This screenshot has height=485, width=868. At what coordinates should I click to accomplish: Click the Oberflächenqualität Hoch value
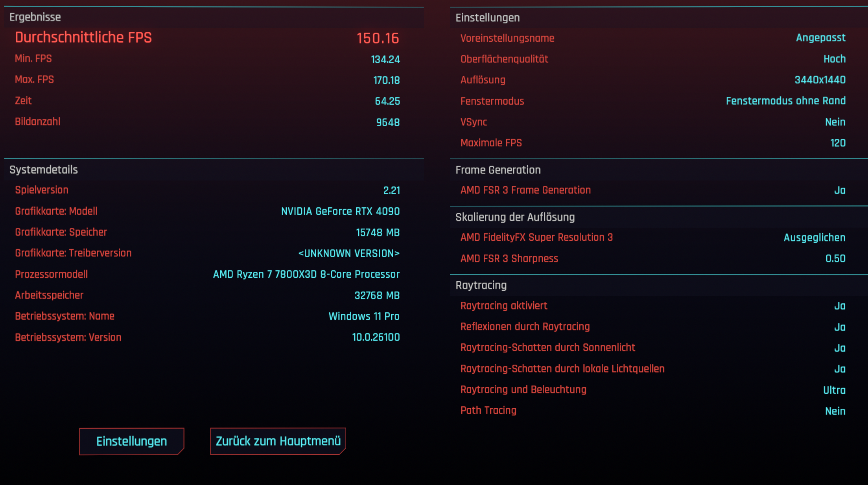pos(834,59)
